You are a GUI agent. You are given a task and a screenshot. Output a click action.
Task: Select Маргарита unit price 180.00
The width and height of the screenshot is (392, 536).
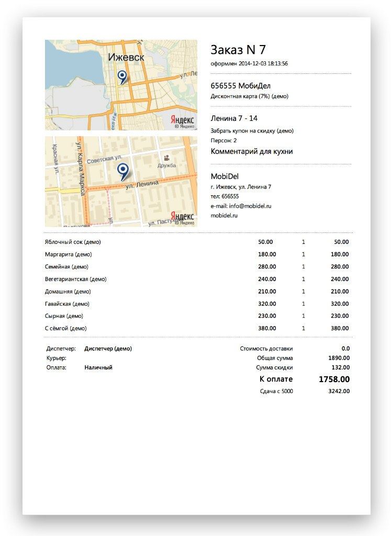[267, 254]
